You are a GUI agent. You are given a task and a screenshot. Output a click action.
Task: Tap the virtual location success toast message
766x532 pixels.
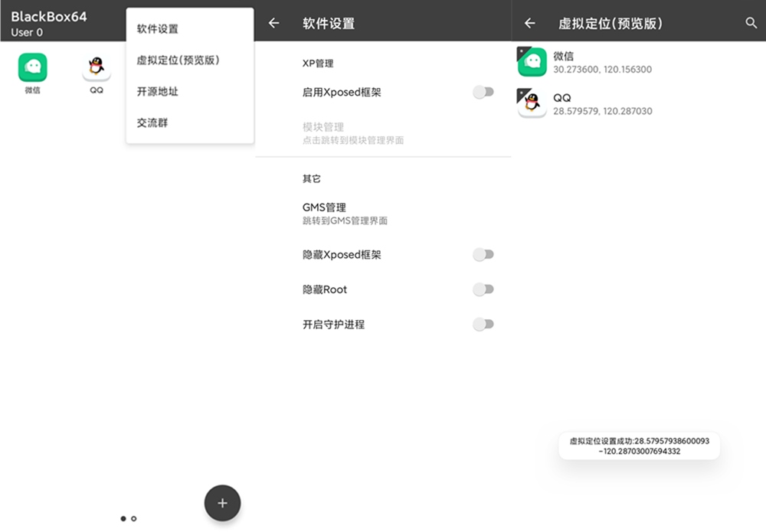pos(638,447)
